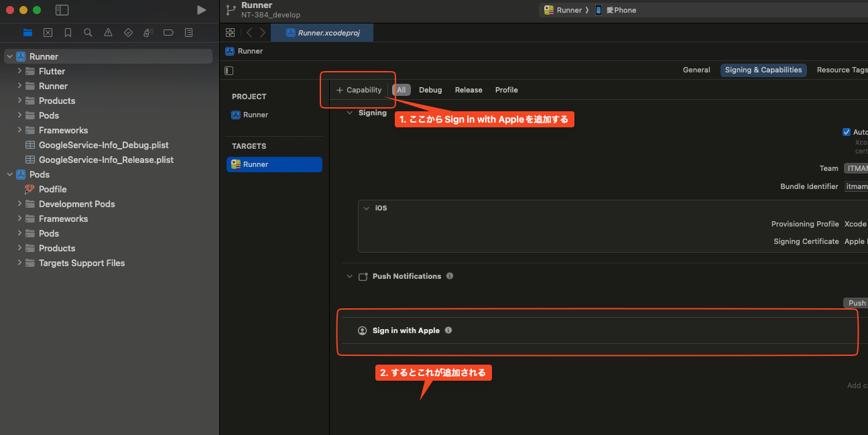Expand Targets Support Files folder

point(19,263)
